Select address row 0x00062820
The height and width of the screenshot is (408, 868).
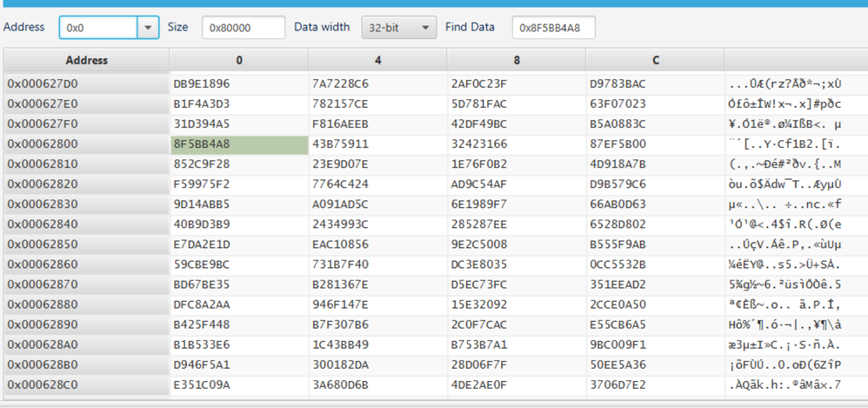coord(87,184)
